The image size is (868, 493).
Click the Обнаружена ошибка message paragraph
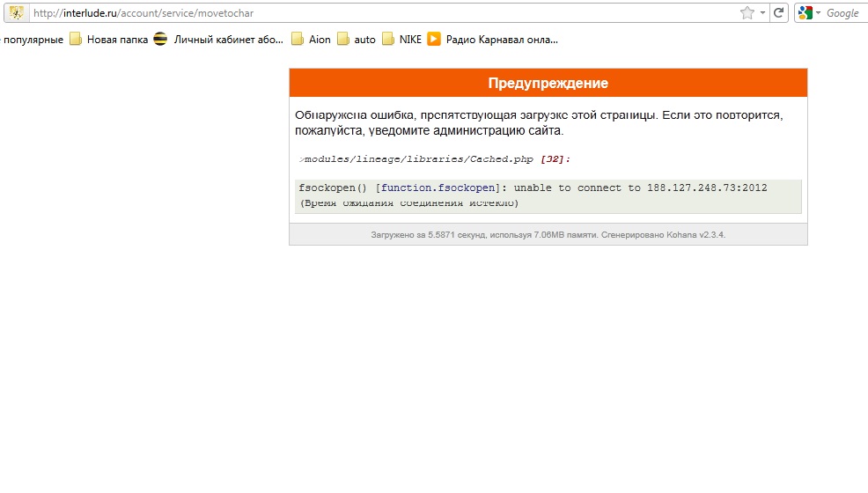[x=539, y=123]
